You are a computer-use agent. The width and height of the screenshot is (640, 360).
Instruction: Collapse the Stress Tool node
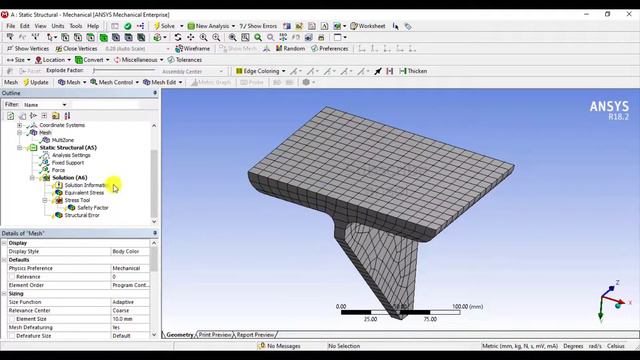click(x=45, y=200)
